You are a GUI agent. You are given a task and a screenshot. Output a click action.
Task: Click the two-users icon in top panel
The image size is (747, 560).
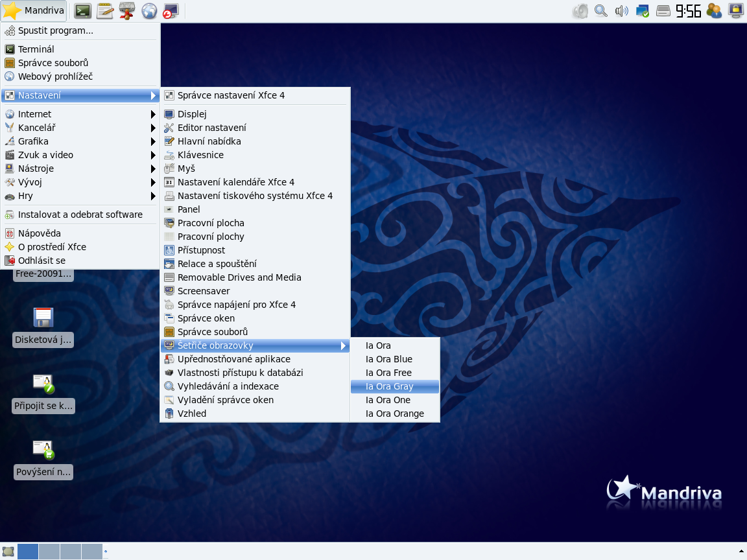pyautogui.click(x=714, y=10)
